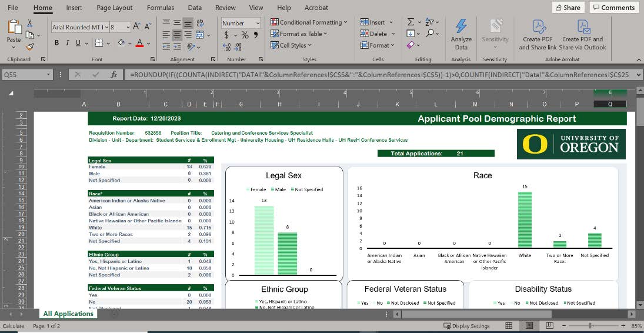Click Format as Table
The width and height of the screenshot is (644, 333).
[x=299, y=34]
